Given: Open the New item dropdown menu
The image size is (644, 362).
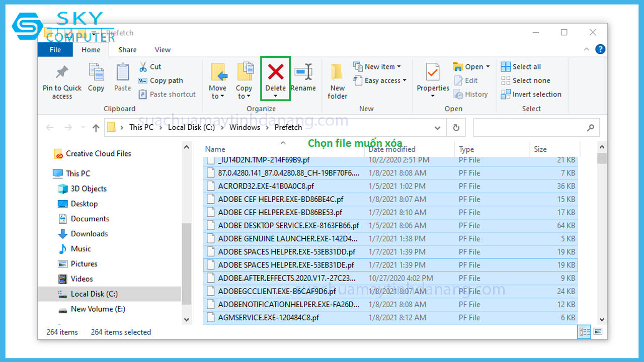Looking at the screenshot, I should 377,67.
